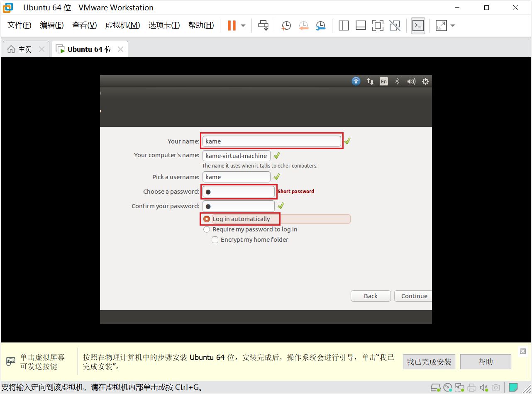
Task: Click the printer status icon
Action: point(472,388)
